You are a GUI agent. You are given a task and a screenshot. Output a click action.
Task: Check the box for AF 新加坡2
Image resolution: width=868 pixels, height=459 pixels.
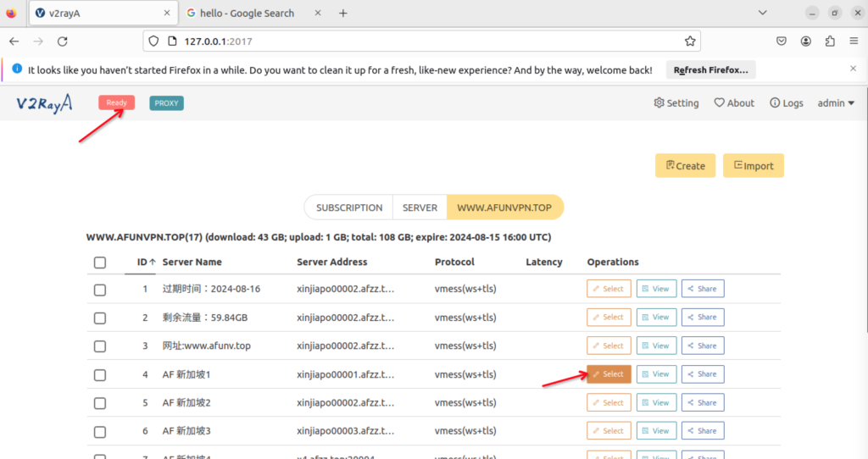100,403
